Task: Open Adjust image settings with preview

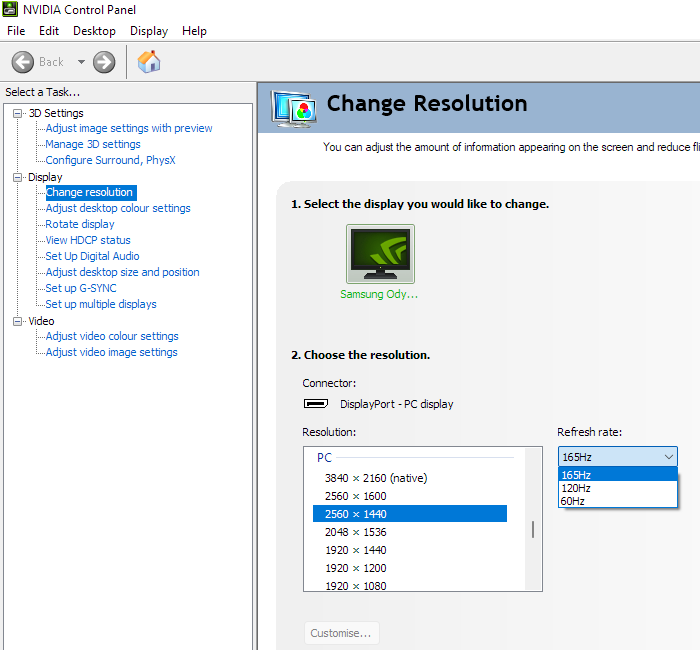Action: pos(129,128)
